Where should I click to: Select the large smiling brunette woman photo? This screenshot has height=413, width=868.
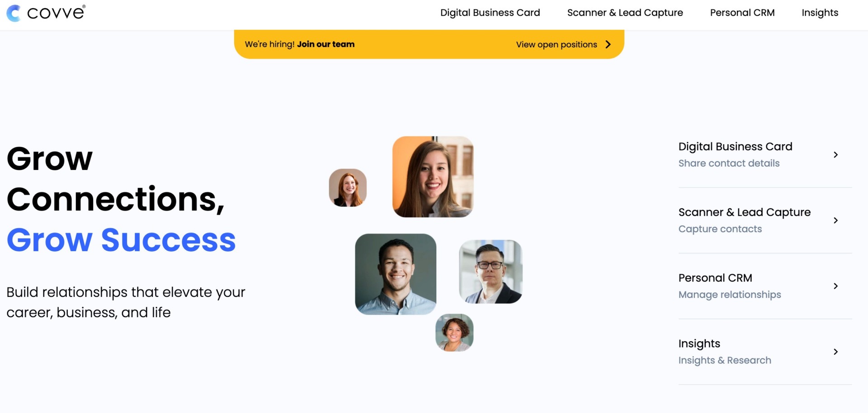tap(433, 177)
